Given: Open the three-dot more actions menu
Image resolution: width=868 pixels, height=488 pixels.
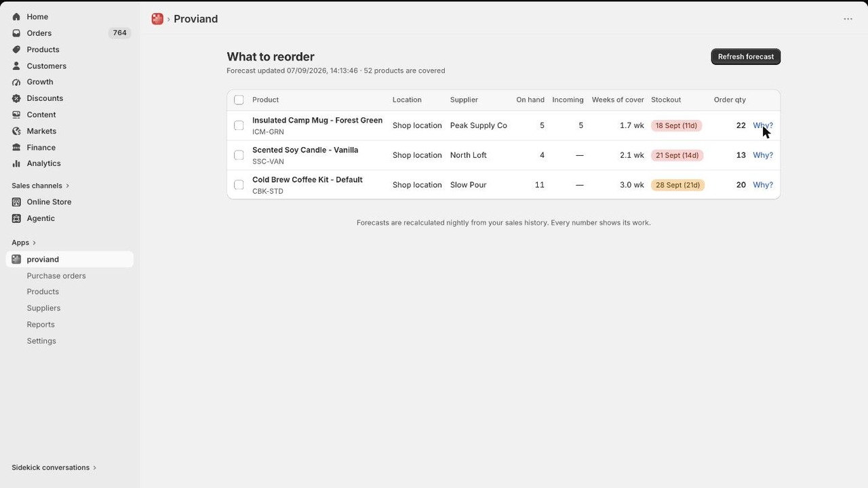Looking at the screenshot, I should point(848,19).
